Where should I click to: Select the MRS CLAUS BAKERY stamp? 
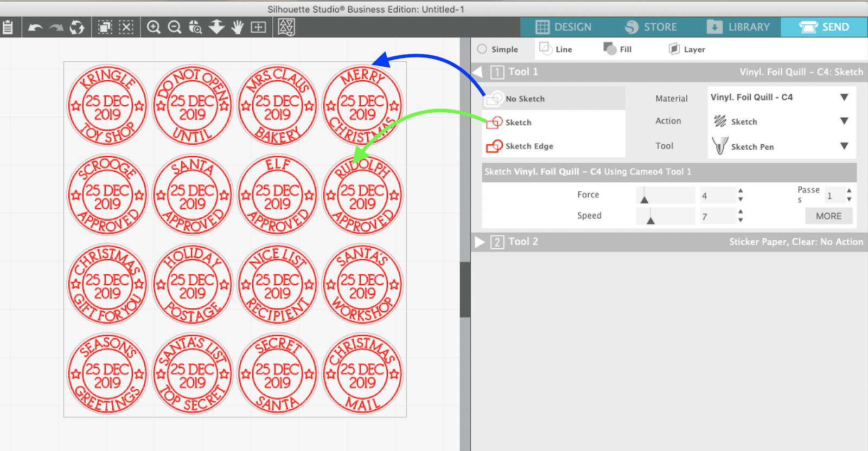click(277, 106)
